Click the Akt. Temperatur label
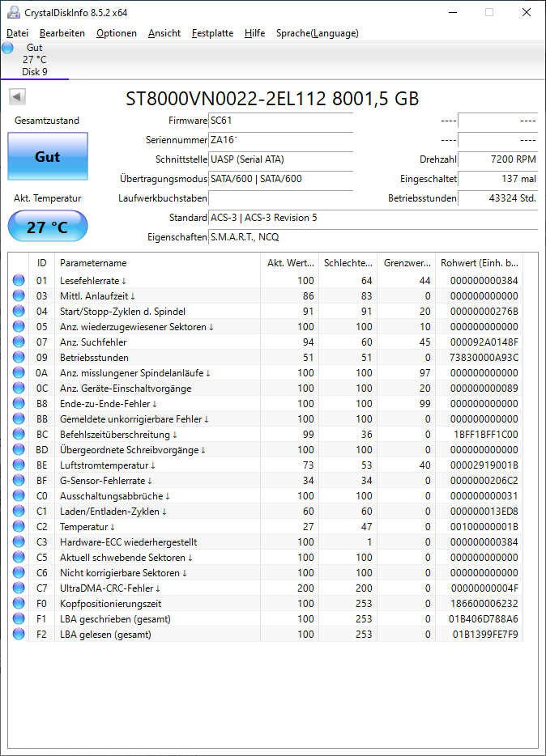Viewport: 546px width, 756px height. (47, 198)
